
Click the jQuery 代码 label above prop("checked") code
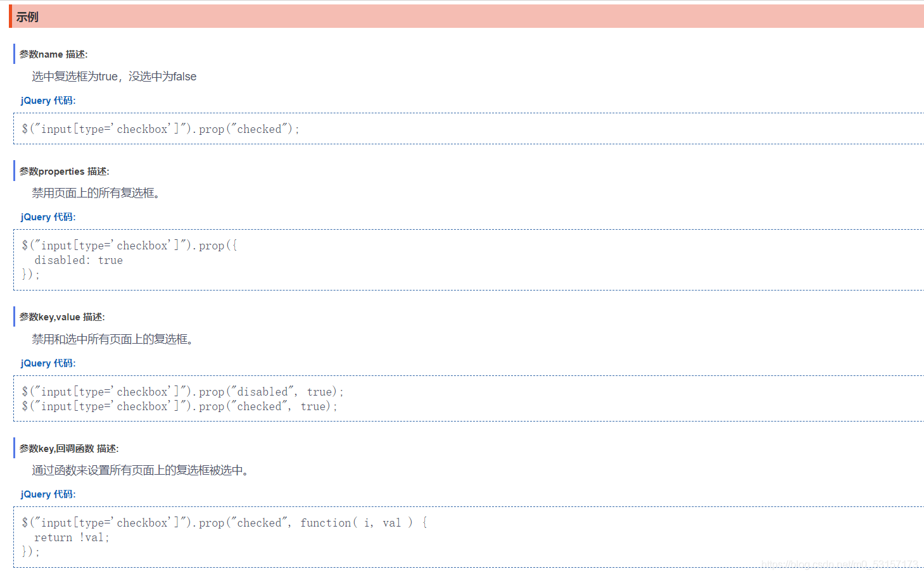[x=48, y=101]
